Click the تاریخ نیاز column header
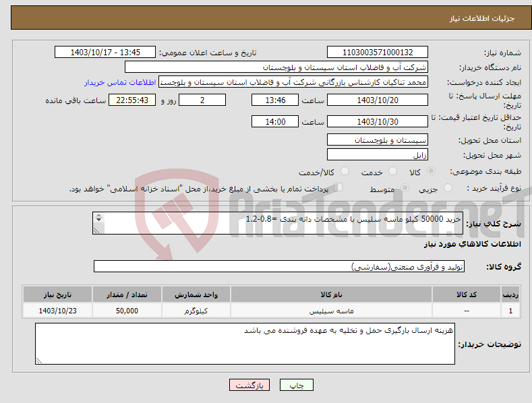532x403 pixels. coord(57,294)
